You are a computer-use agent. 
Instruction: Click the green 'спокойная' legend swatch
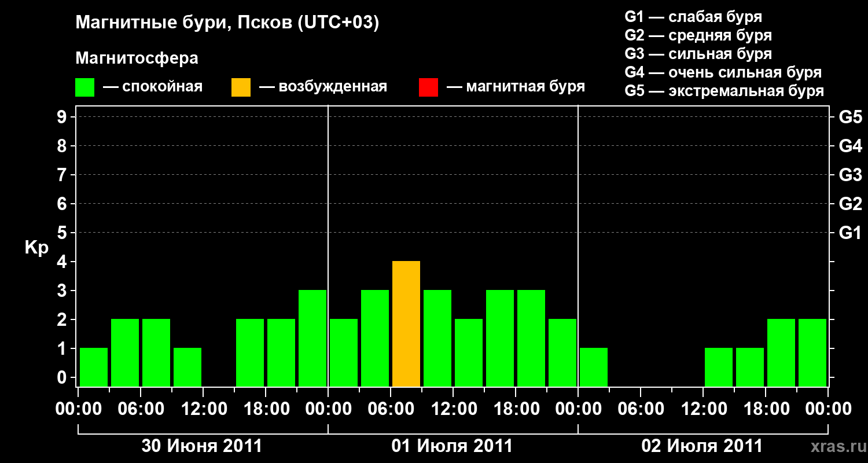click(x=84, y=87)
